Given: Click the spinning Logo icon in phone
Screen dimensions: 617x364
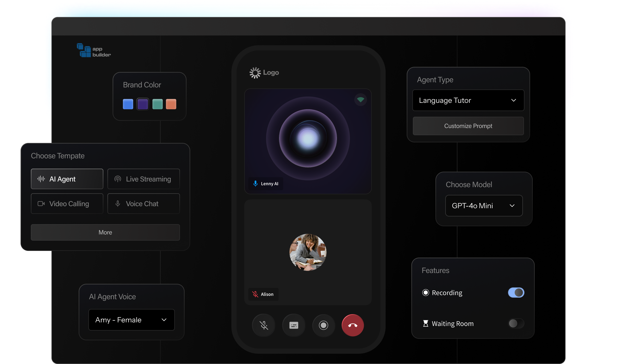Looking at the screenshot, I should [x=255, y=73].
